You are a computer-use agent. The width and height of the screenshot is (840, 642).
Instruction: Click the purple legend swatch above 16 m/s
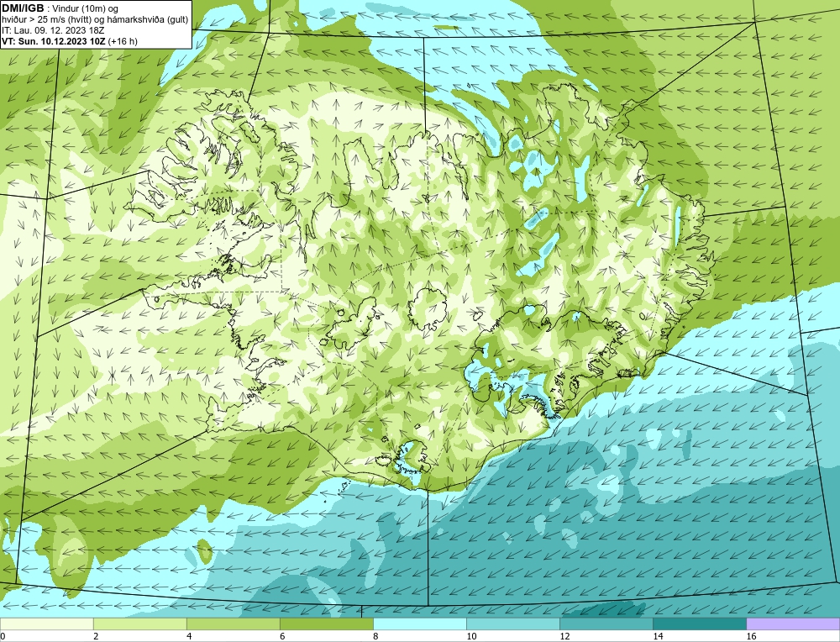[793, 624]
